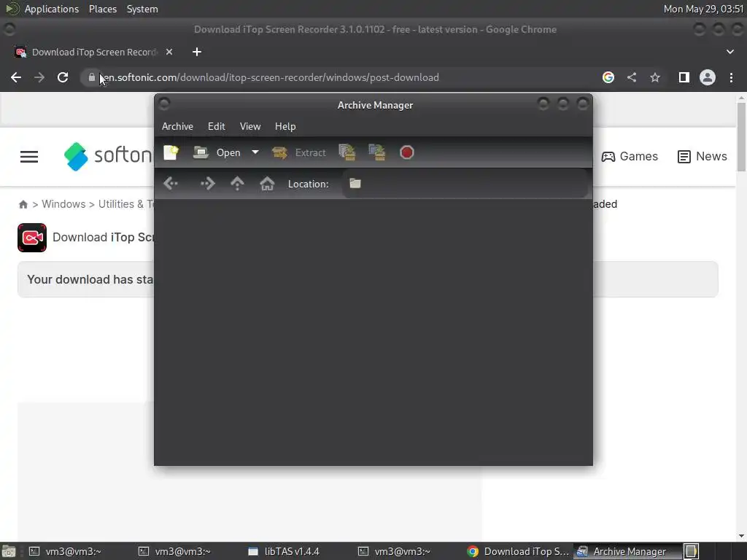Viewport: 747px width, 560px height.
Task: Open a new Chrome tab
Action: pyautogui.click(x=197, y=52)
